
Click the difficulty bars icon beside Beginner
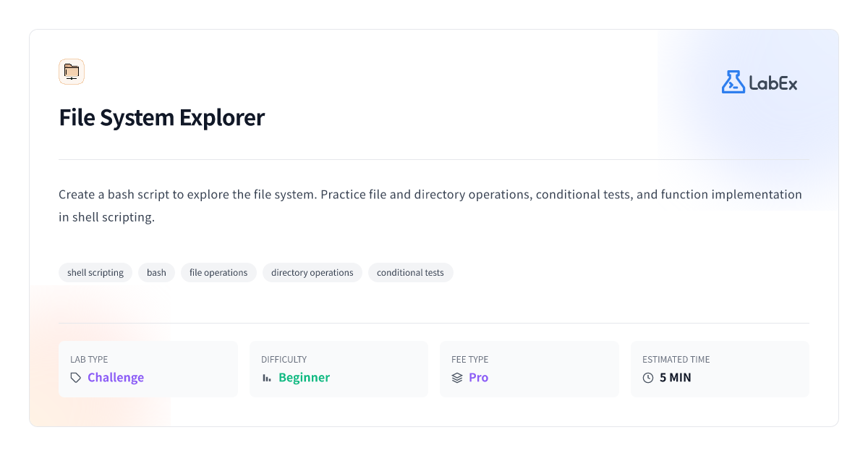267,378
